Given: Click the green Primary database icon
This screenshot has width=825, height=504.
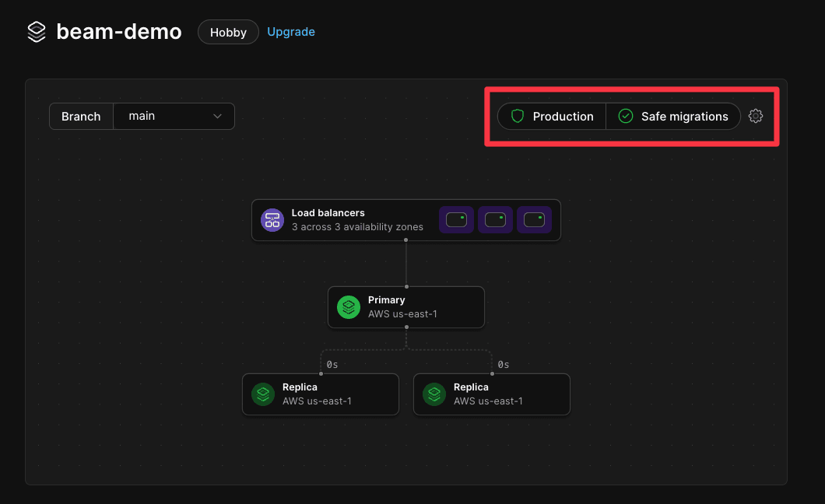Looking at the screenshot, I should (x=349, y=307).
